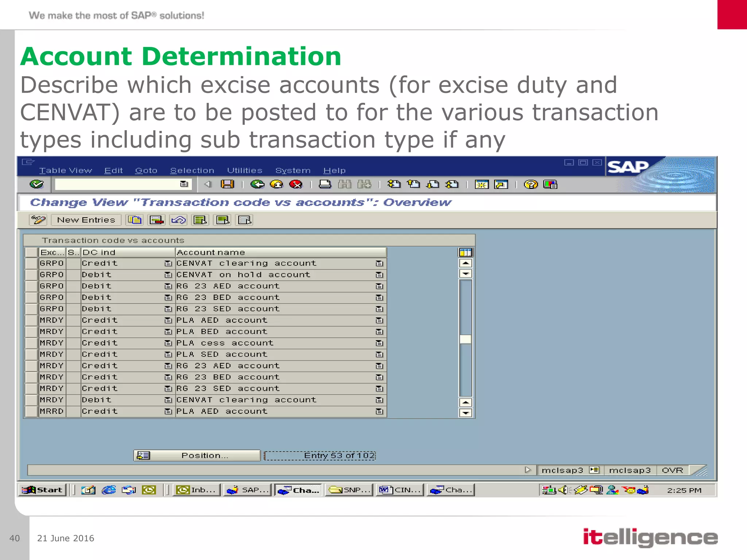Click the Delete row icon

click(x=156, y=220)
